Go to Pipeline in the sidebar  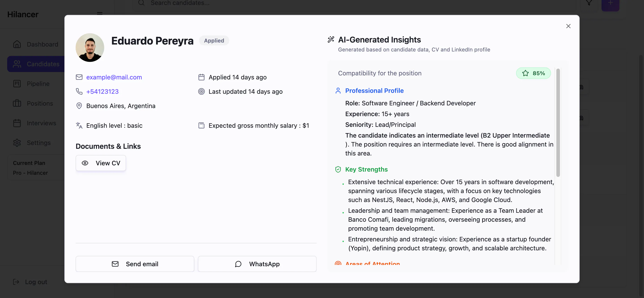(x=36, y=84)
